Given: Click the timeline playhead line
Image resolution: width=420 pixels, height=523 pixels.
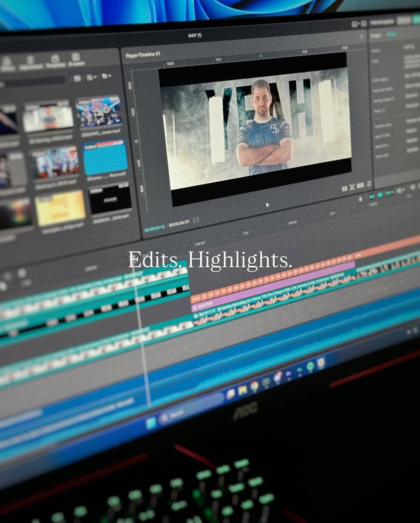Looking at the screenshot, I should click(x=142, y=331).
